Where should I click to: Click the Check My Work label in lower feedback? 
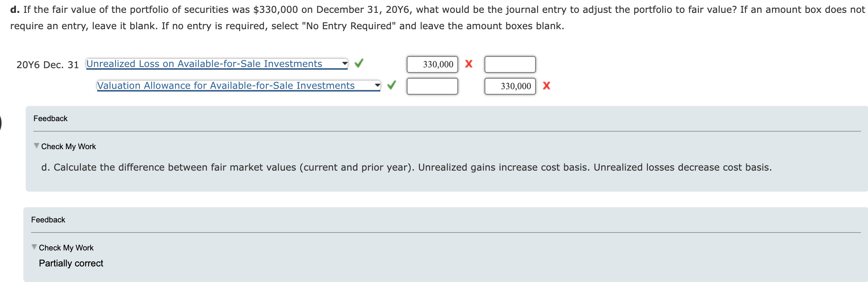[66, 247]
